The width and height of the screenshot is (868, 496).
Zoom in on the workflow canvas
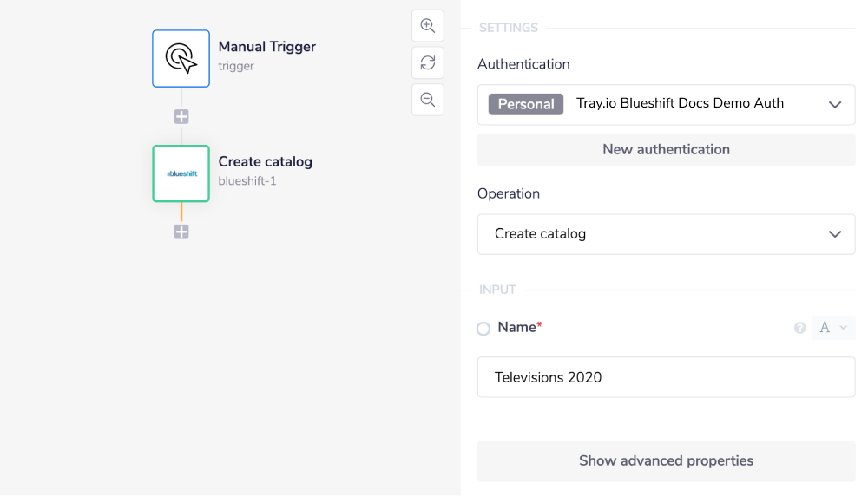[427, 26]
